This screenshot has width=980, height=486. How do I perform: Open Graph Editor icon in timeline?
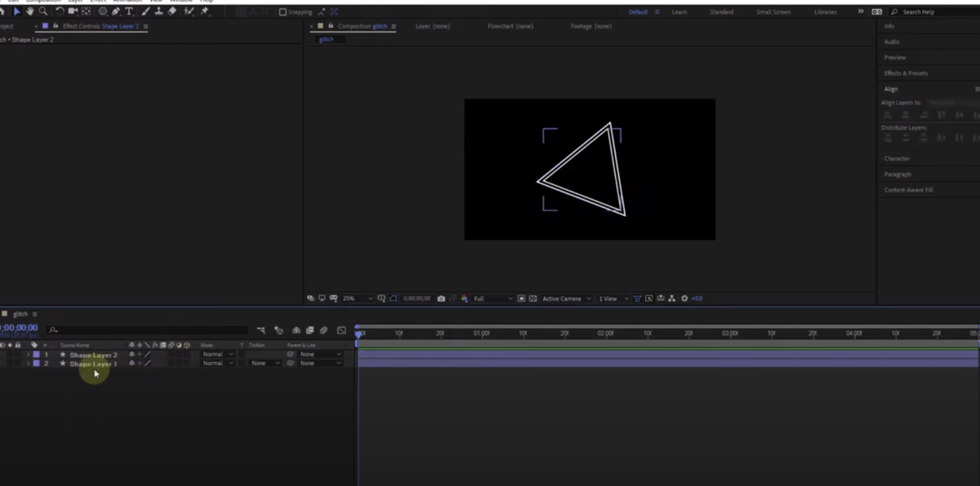tap(341, 330)
